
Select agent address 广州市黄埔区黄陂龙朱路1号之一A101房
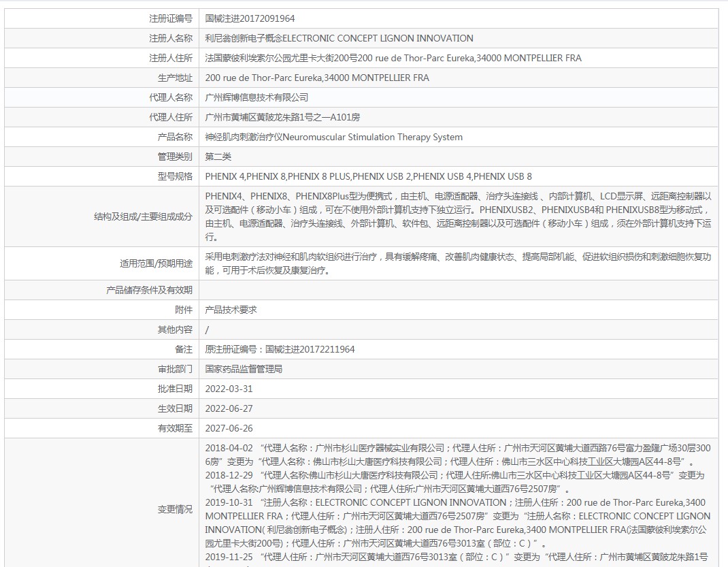click(282, 117)
